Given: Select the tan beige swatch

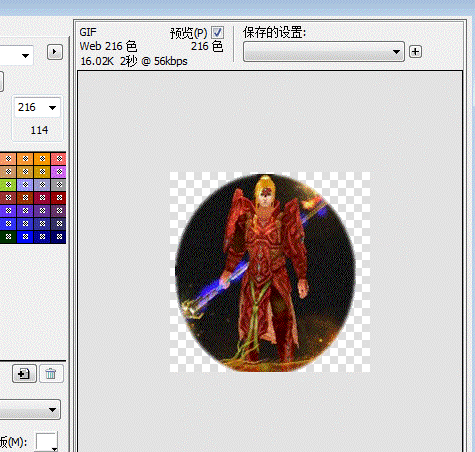Looking at the screenshot, I should (8, 172).
